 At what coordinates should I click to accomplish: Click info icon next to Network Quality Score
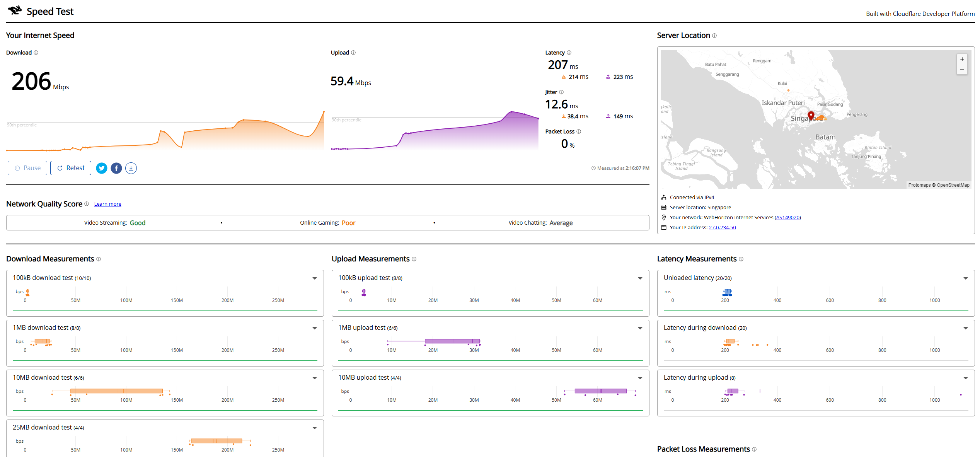[x=87, y=204]
